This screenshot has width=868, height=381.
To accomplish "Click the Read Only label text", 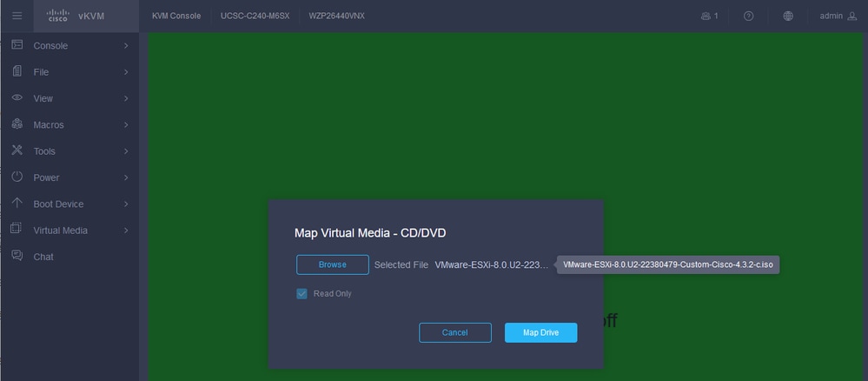I will tap(333, 294).
